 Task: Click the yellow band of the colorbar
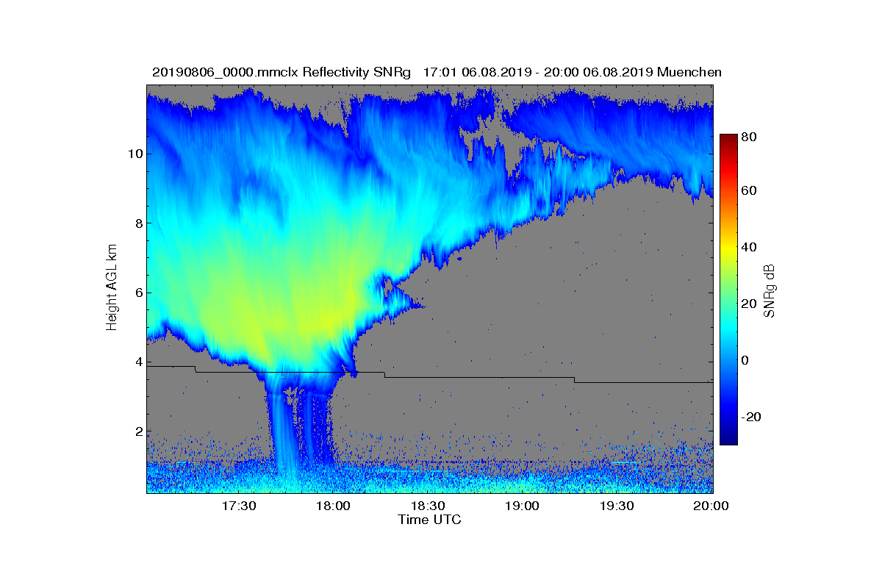pyautogui.click(x=728, y=248)
